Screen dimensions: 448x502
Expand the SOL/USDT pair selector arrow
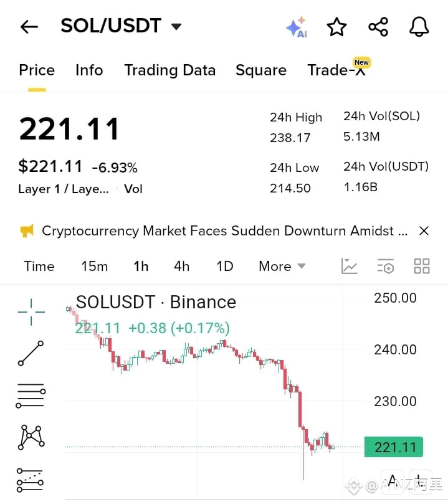(176, 26)
